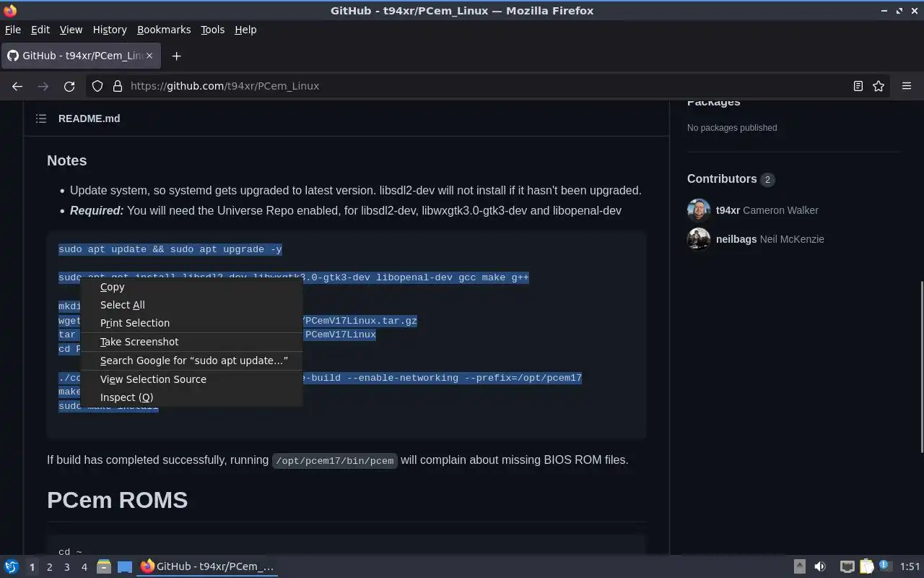
Task: Click the /opt/pcem17/bin/pcem inline code
Action: tap(335, 460)
